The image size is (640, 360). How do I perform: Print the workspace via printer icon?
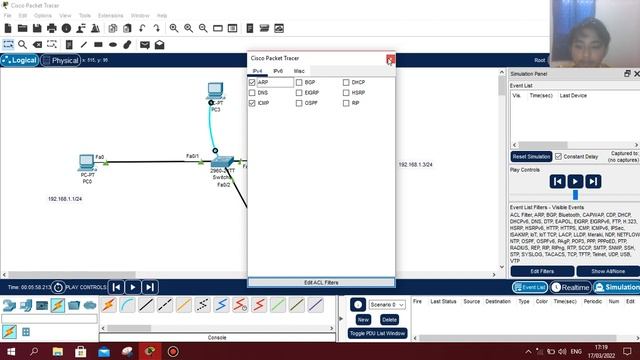click(52, 28)
